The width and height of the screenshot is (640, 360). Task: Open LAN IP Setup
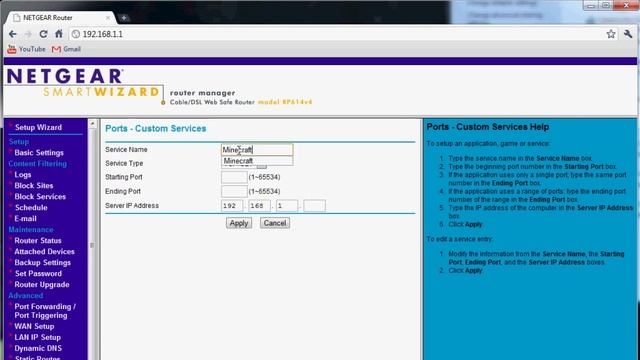tap(37, 338)
